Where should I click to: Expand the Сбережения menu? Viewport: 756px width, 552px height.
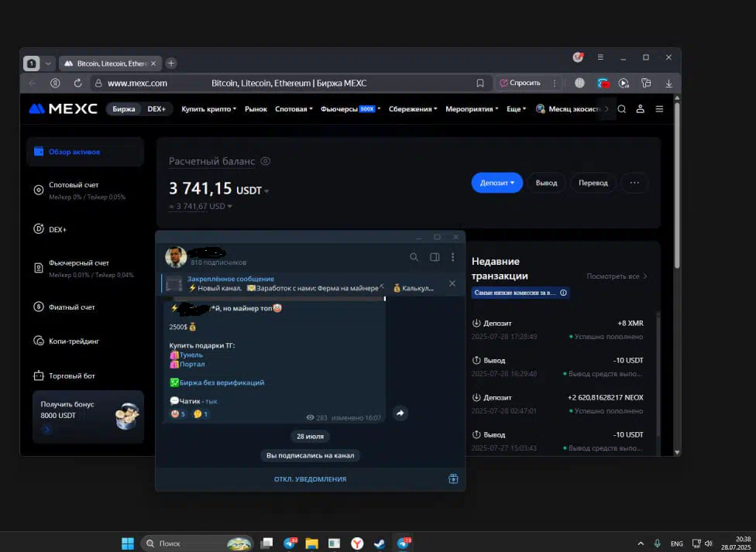(x=413, y=109)
